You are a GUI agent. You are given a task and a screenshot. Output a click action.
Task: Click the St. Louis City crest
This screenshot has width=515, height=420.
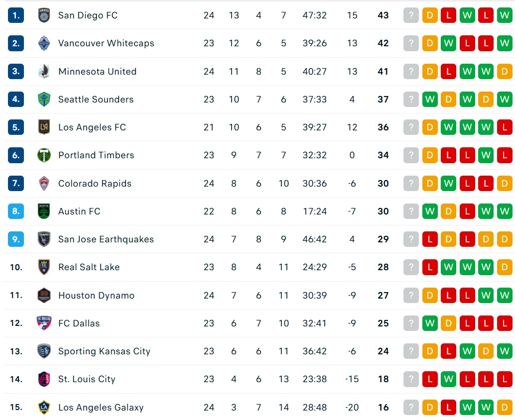click(44, 379)
